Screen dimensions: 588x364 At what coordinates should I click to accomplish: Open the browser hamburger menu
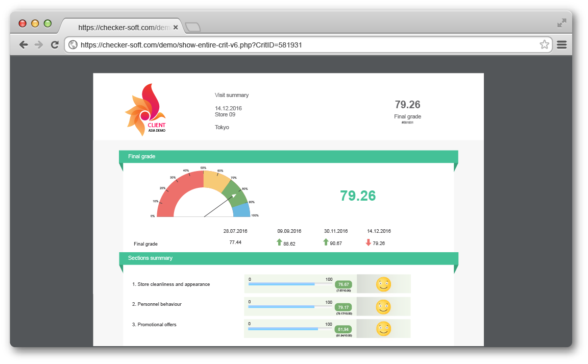coord(561,45)
